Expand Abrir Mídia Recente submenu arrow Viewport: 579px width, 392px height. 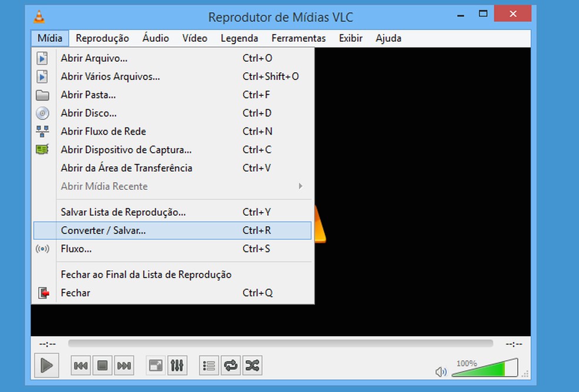301,186
